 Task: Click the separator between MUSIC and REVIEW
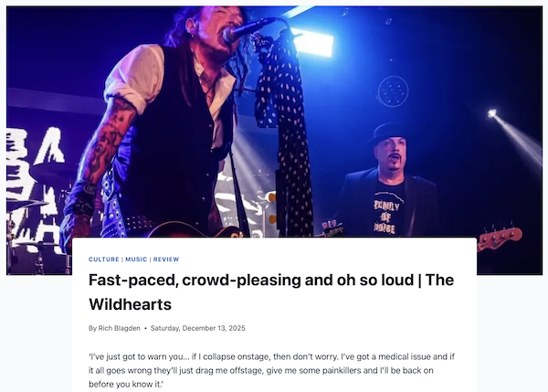coord(151,260)
